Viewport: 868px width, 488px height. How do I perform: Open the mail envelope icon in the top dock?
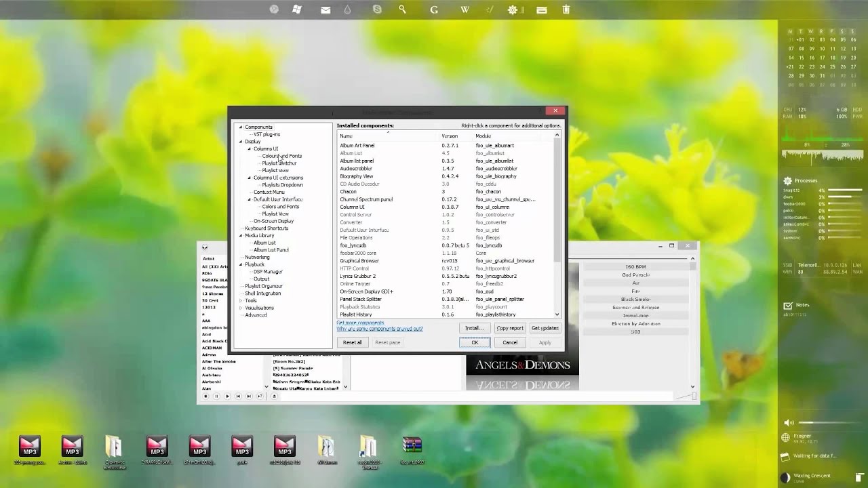coord(326,9)
